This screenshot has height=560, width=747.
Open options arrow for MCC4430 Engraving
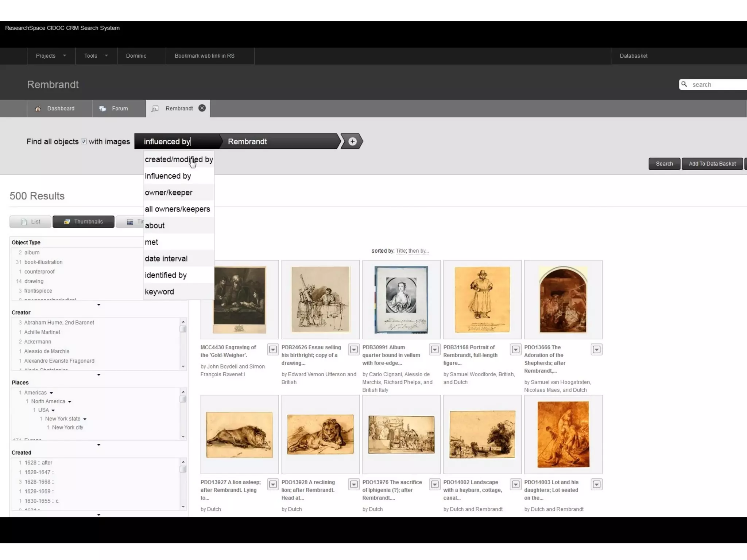pos(273,349)
